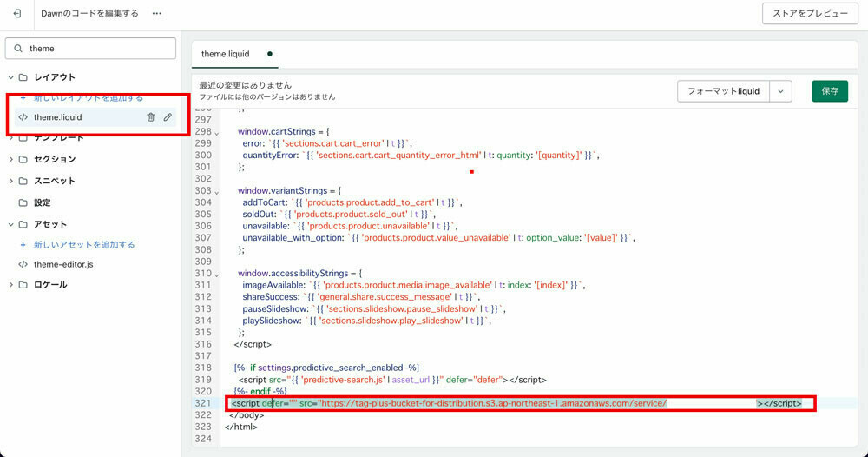Image resolution: width=868 pixels, height=457 pixels.
Task: Click the exit editor back icon
Action: tap(17, 13)
